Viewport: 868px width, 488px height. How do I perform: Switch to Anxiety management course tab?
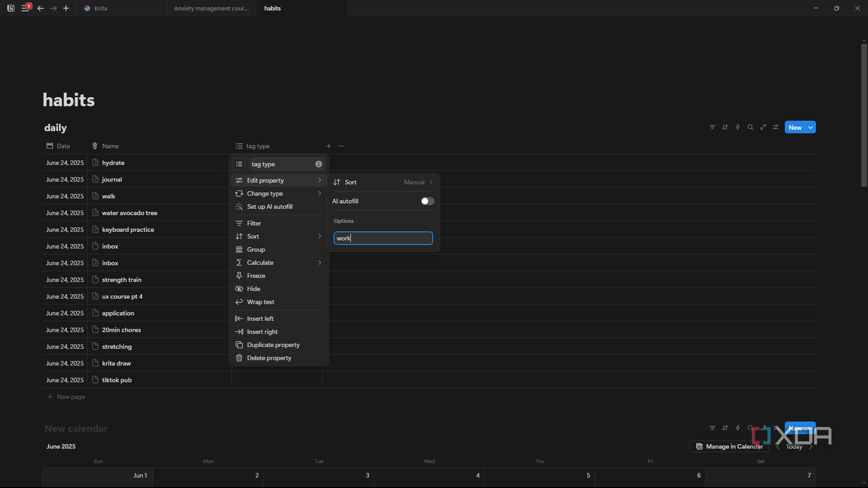211,8
